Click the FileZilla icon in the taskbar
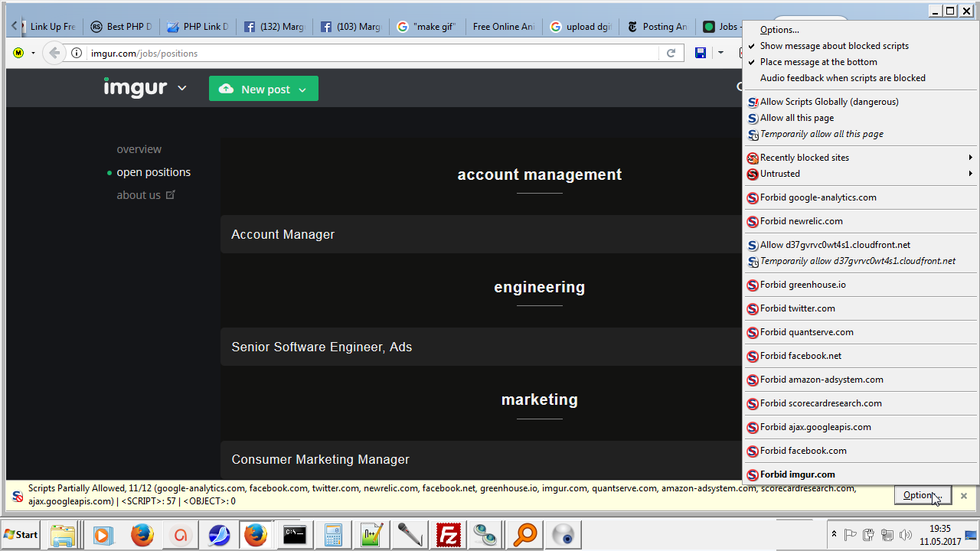 tap(448, 535)
